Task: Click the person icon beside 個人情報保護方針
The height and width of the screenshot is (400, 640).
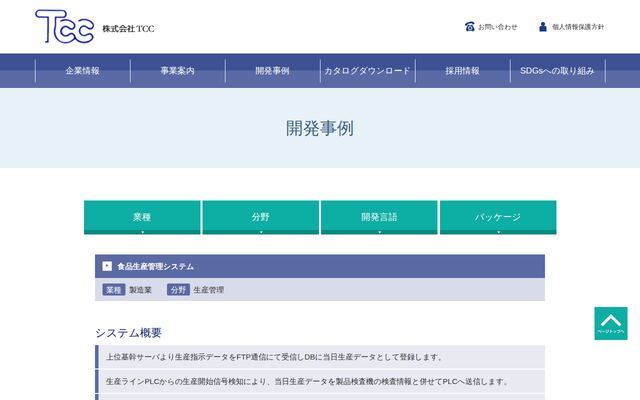Action: pyautogui.click(x=543, y=27)
